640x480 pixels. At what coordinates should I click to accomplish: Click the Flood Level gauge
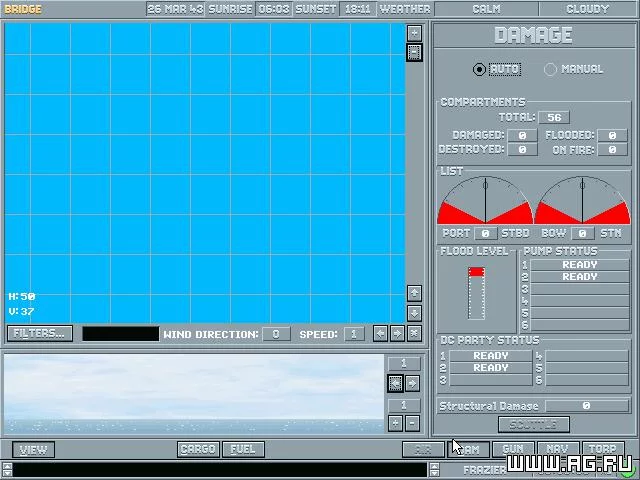click(476, 293)
